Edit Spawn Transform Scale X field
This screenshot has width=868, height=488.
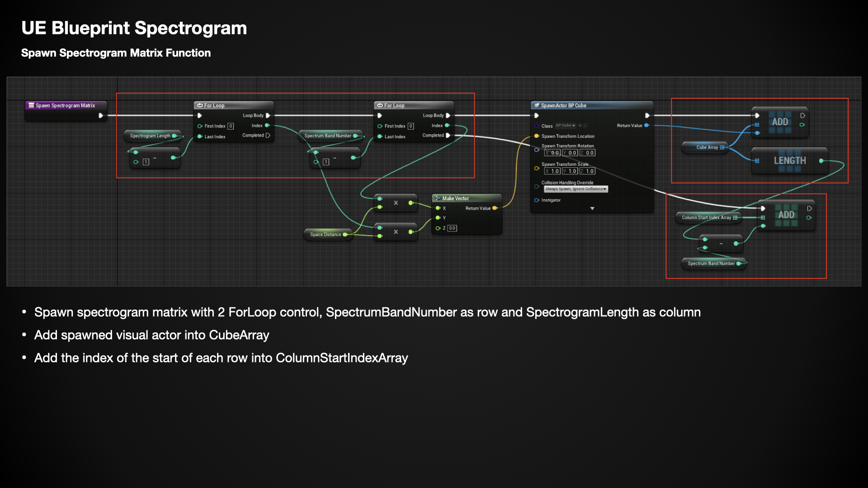(x=552, y=171)
